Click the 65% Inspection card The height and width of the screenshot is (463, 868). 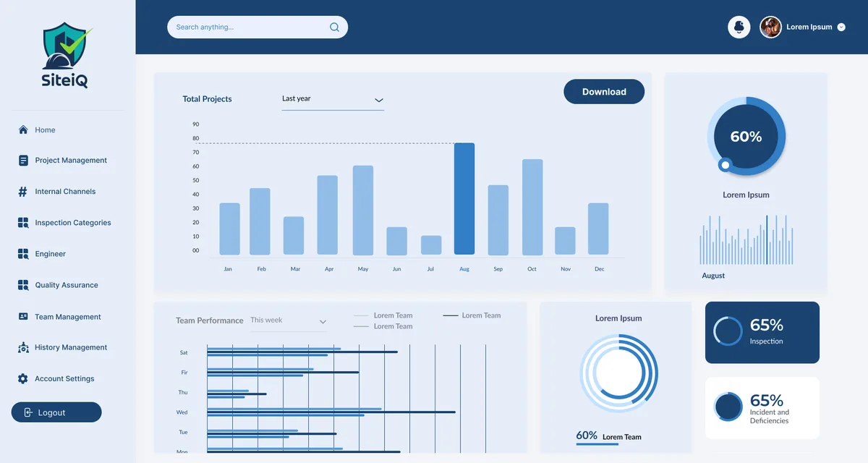tap(762, 333)
